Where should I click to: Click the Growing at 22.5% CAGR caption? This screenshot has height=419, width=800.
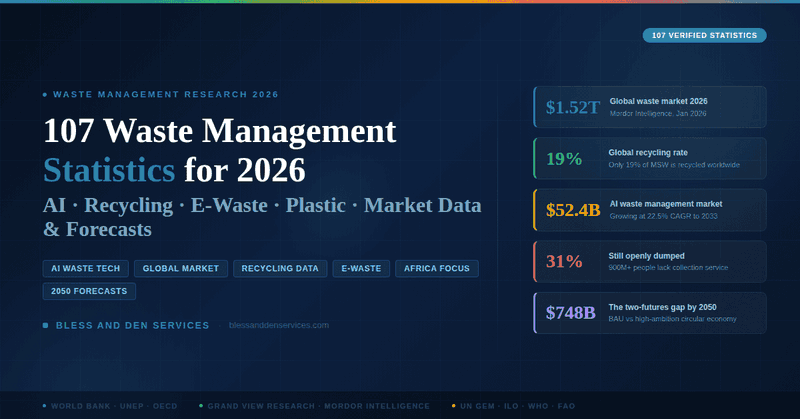click(663, 216)
